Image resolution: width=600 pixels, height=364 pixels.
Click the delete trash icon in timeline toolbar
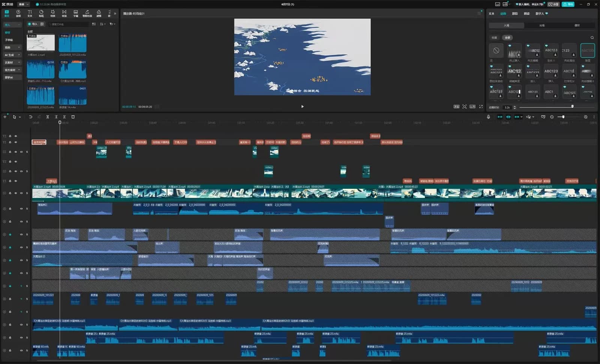73,117
